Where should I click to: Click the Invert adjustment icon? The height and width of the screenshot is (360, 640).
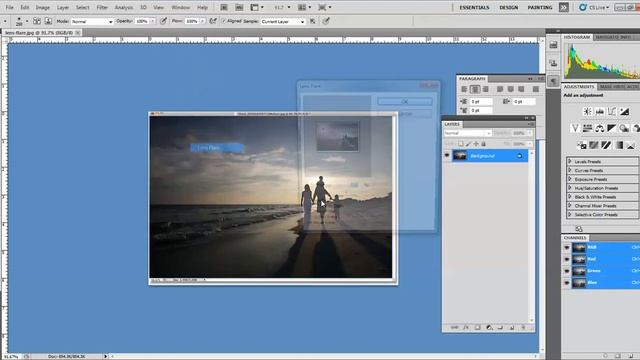[x=582, y=145]
